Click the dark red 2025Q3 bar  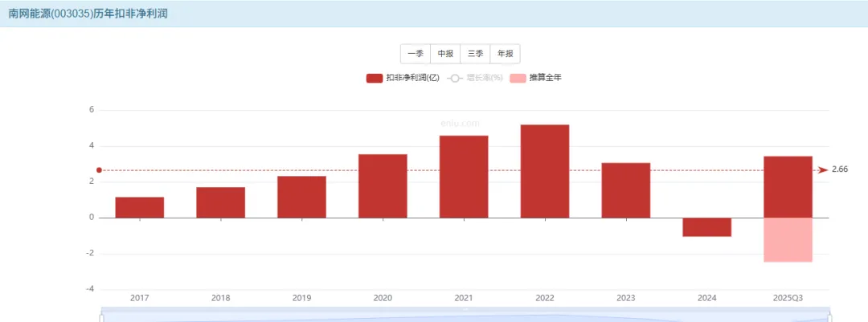[788, 187]
